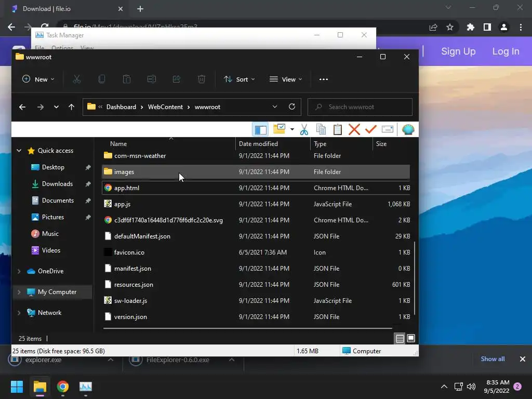Select Documents in Quick access
Viewport: 532px width, 399px height.
[x=58, y=200]
